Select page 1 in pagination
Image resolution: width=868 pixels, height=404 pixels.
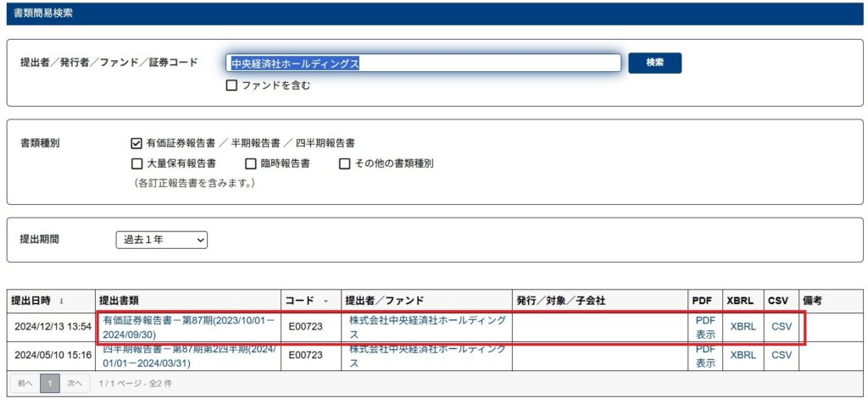pyautogui.click(x=50, y=384)
